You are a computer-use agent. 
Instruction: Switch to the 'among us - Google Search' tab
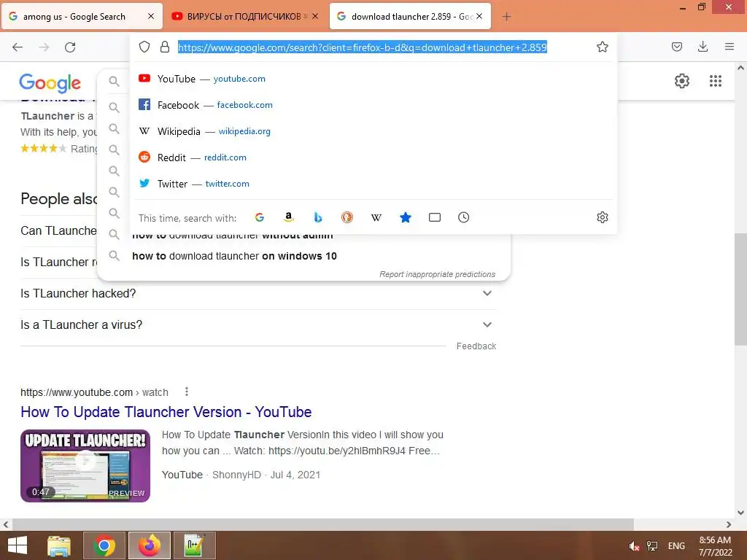coord(82,17)
